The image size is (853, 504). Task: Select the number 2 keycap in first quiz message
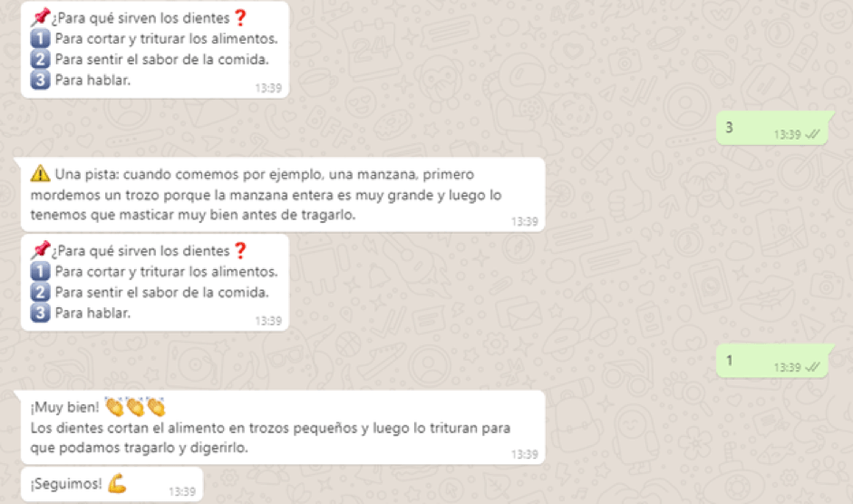pyautogui.click(x=40, y=59)
